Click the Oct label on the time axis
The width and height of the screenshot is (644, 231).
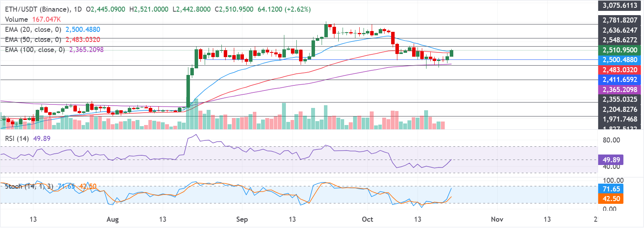coord(367,219)
